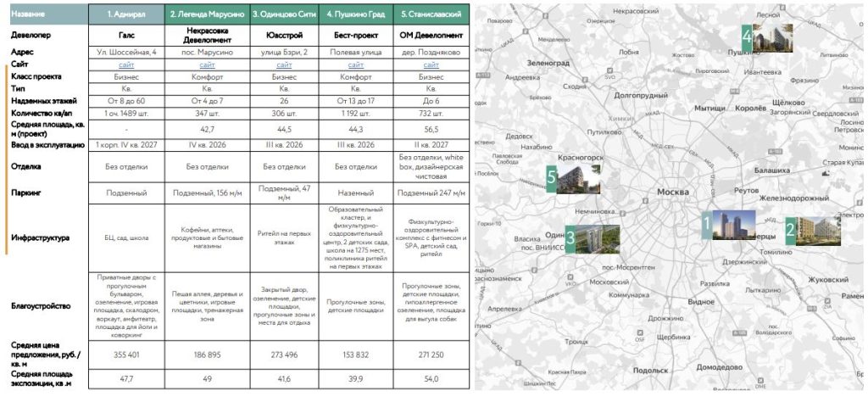Click the developer cell 'Некрасовка Девелопмент'
Viewport: 868px width, 402px height.
pos(208,36)
